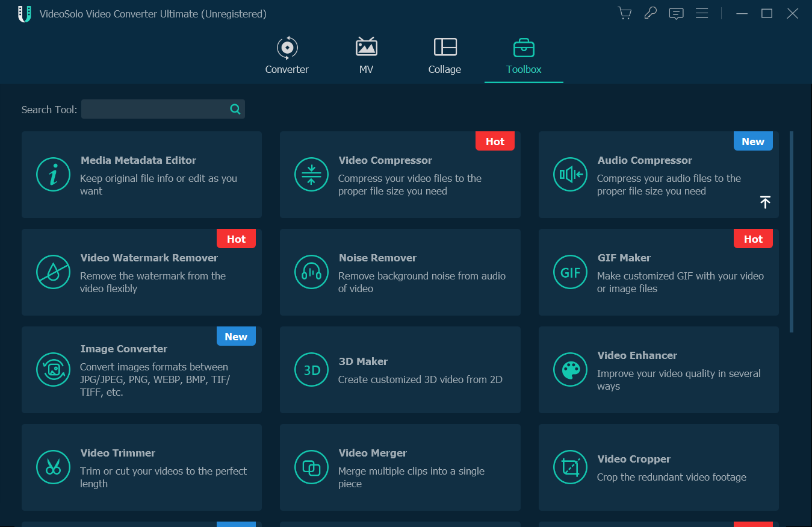
Task: Click the Video Trimmer scissors icon
Action: coord(54,467)
